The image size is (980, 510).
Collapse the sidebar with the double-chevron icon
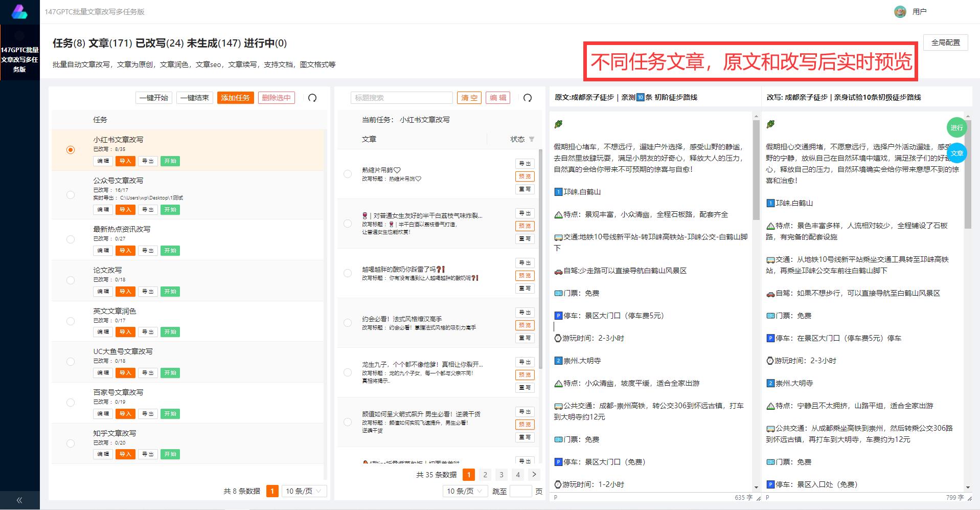[19, 500]
